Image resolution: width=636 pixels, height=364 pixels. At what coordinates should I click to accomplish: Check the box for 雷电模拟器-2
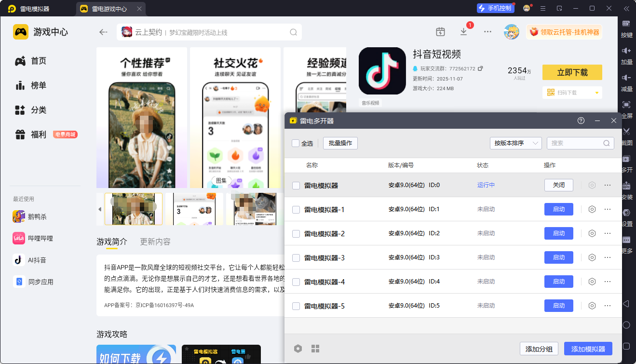pyautogui.click(x=296, y=234)
